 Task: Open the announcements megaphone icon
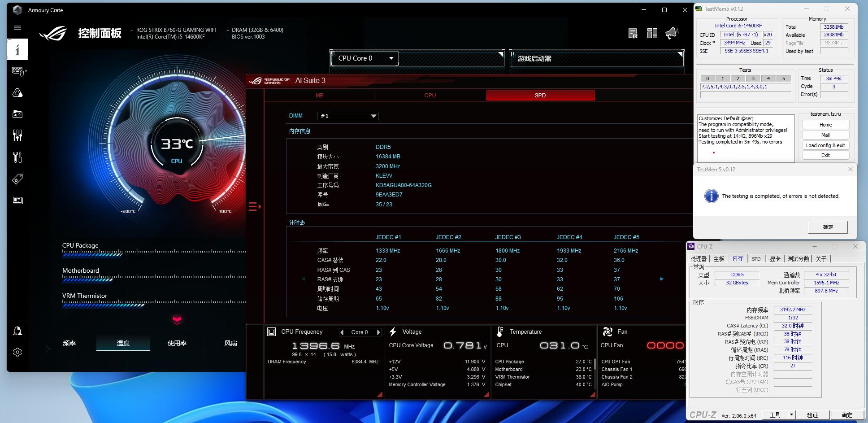(x=672, y=33)
